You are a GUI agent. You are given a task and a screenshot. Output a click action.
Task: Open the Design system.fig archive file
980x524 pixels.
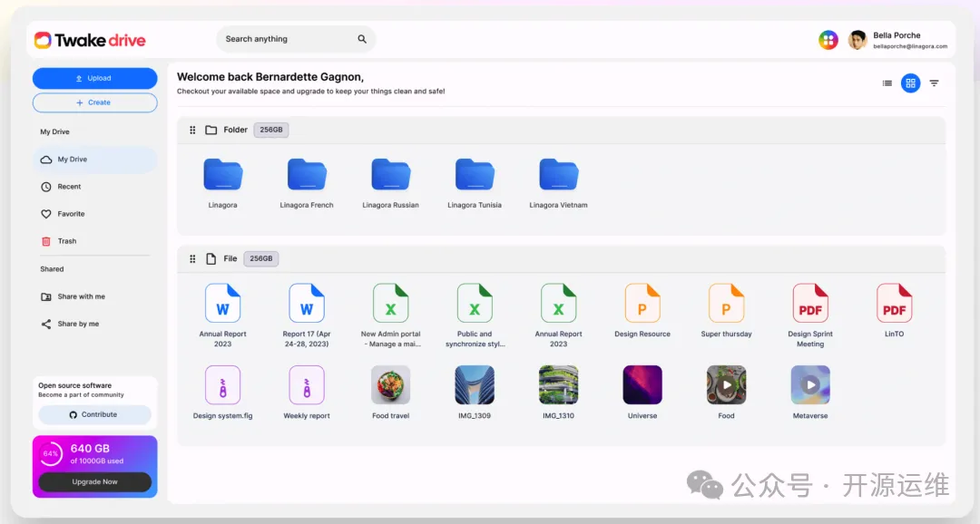tap(222, 384)
